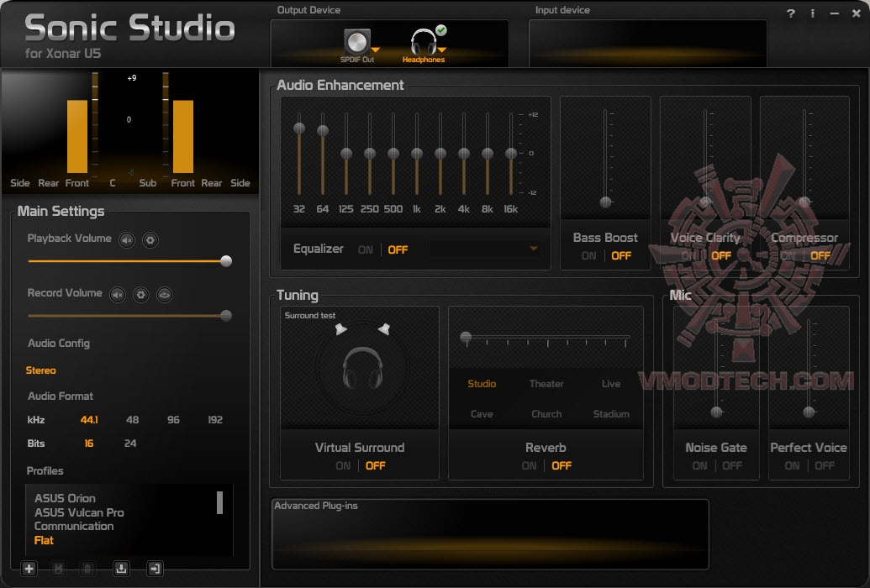Set sample rate to 48 kHz

(132, 420)
